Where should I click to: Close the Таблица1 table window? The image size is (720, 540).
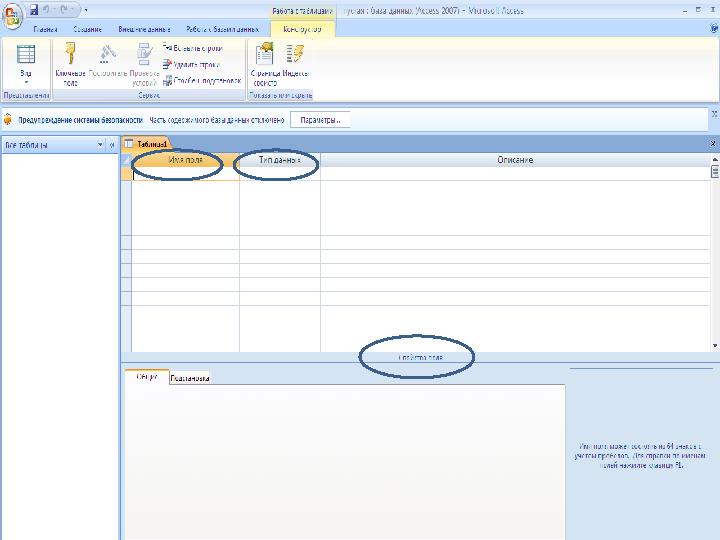point(713,144)
